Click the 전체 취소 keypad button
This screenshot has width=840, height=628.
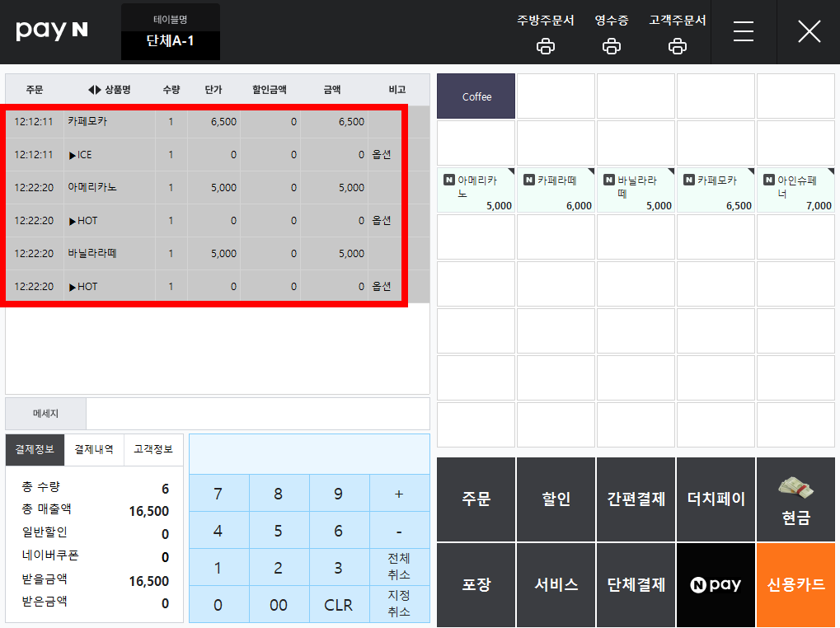(399, 566)
